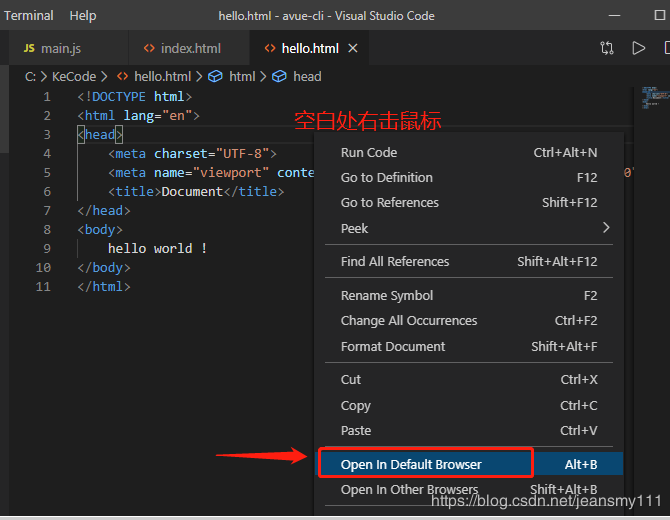670x520 pixels.
Task: Open the Help menu
Action: pyautogui.click(x=83, y=15)
